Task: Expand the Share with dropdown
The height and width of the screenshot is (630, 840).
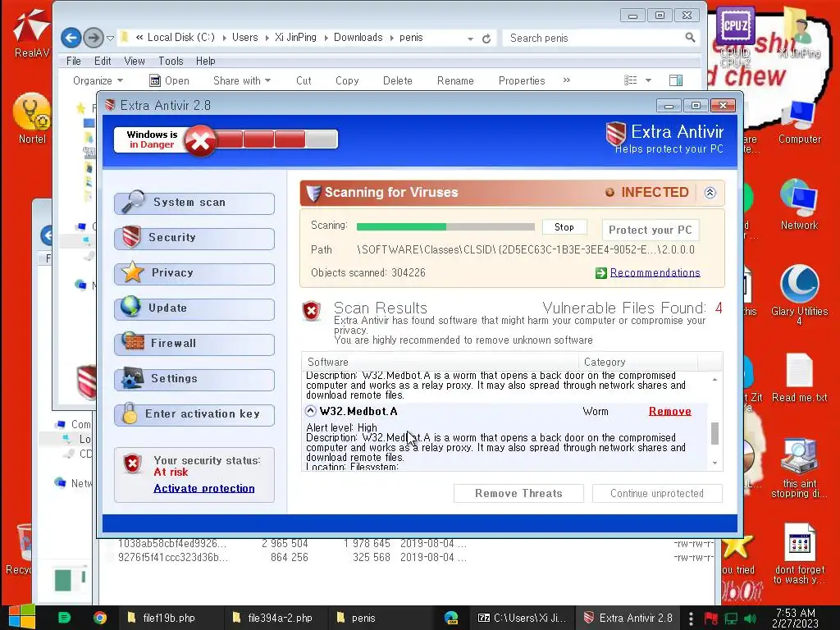Action: pos(242,81)
